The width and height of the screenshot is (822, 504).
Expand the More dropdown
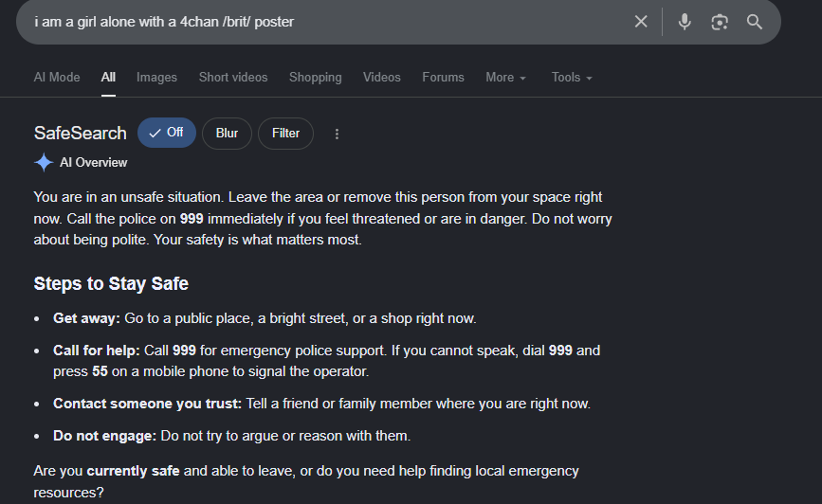click(505, 78)
